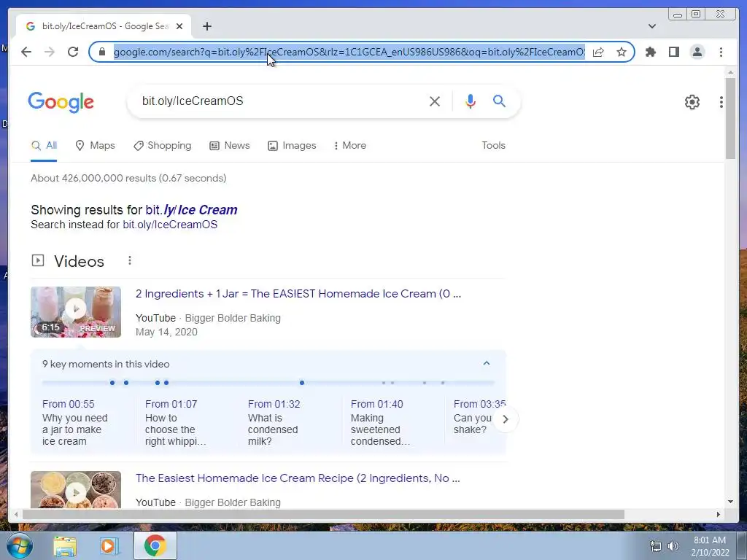Viewport: 747px width, 560px height.
Task: Click the Chrome taskbar icon
Action: click(155, 546)
